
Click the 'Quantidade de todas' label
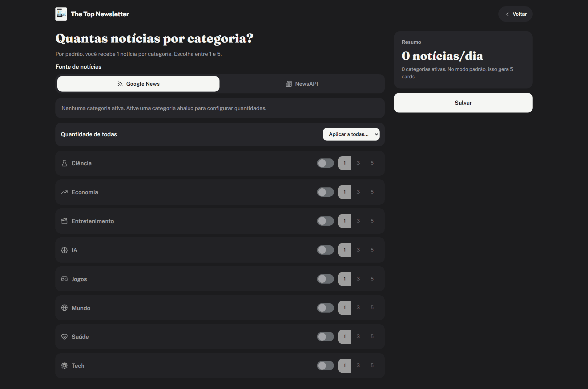[89, 134]
